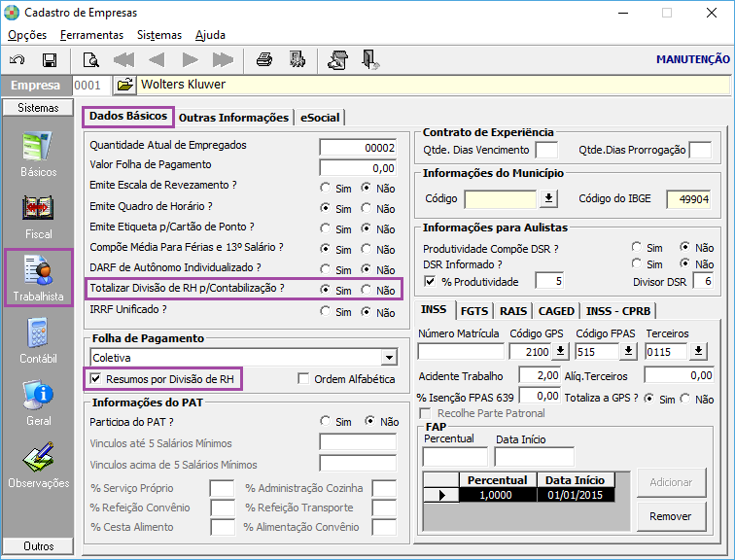Open print preview from the toolbar
735x560 pixels.
[90, 60]
